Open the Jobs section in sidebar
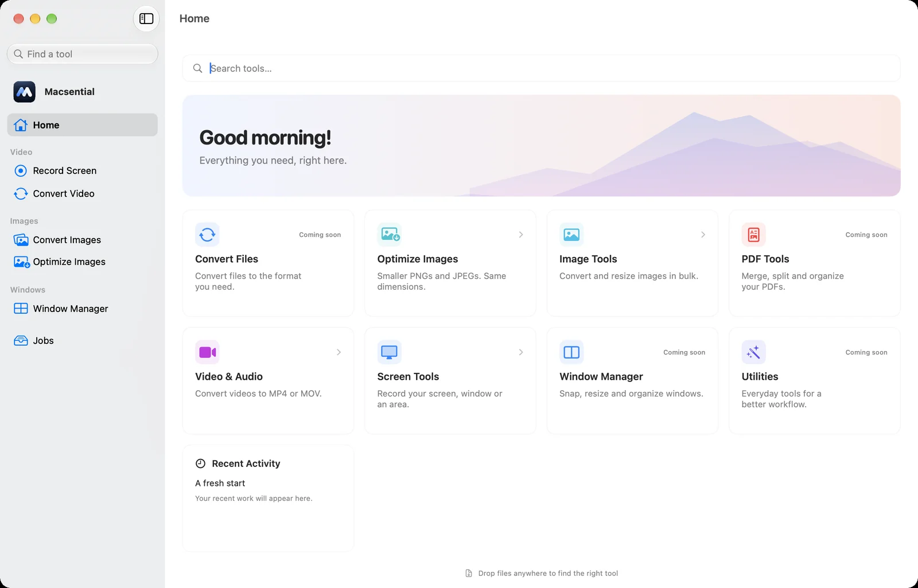 pos(82,341)
